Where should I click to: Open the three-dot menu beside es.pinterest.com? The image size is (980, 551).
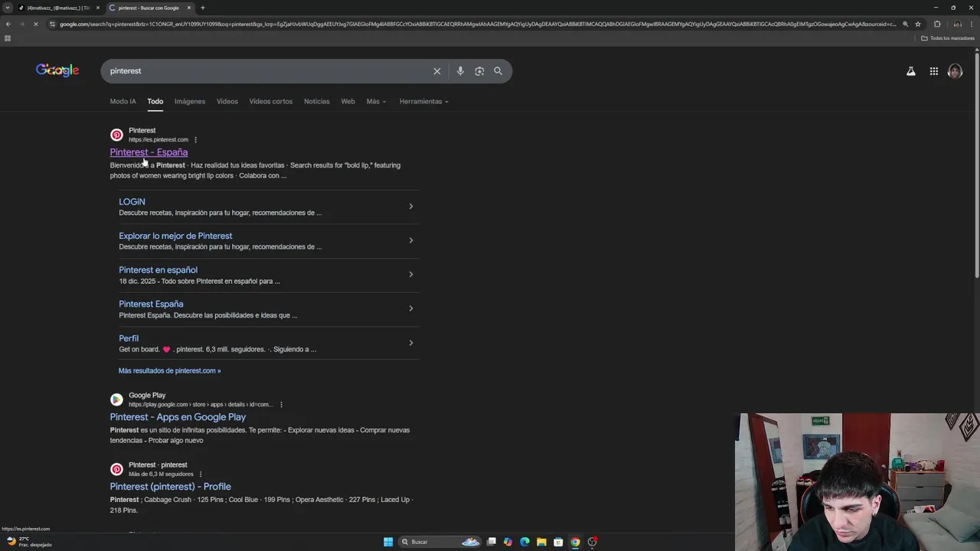(x=196, y=140)
